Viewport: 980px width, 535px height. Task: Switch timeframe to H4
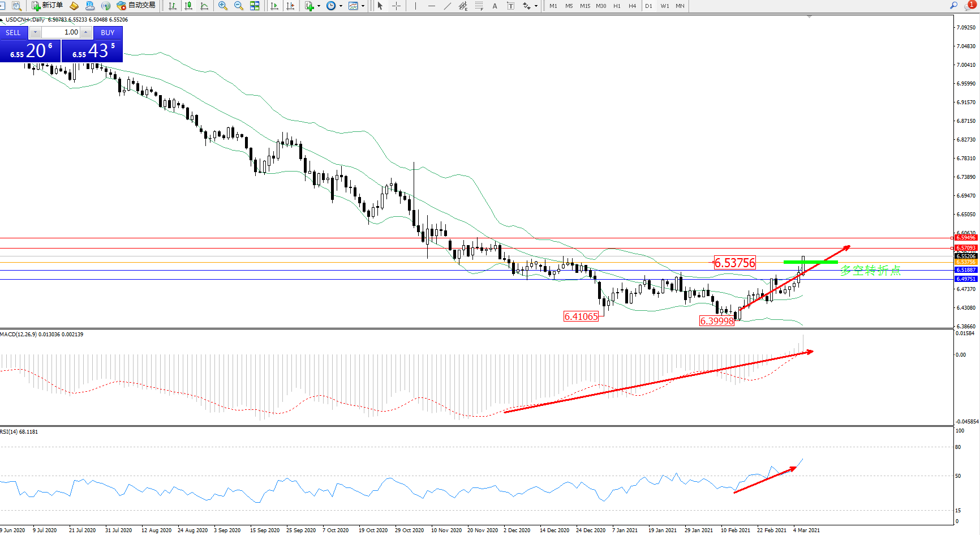[x=633, y=6]
